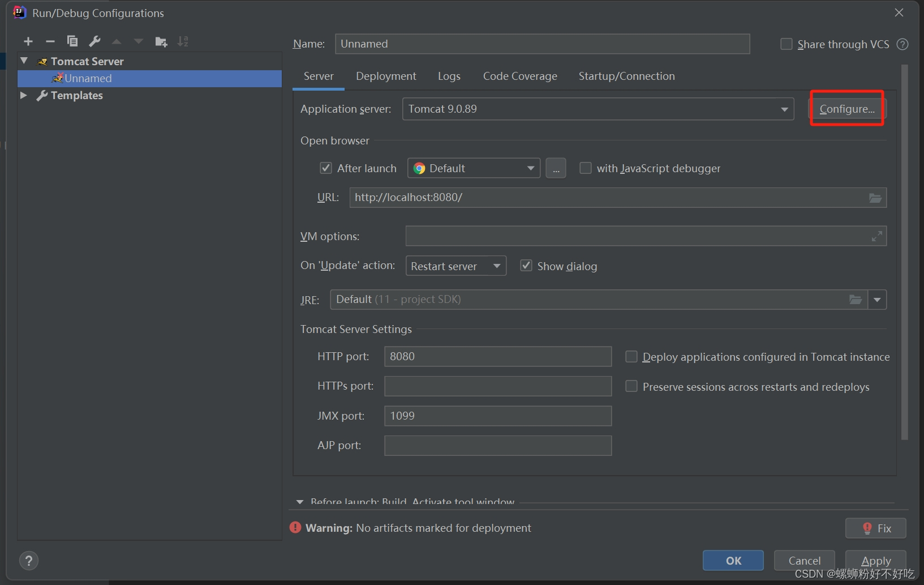Select the Tomcat Server tree item
Image resolution: width=924 pixels, height=585 pixels.
pos(87,61)
